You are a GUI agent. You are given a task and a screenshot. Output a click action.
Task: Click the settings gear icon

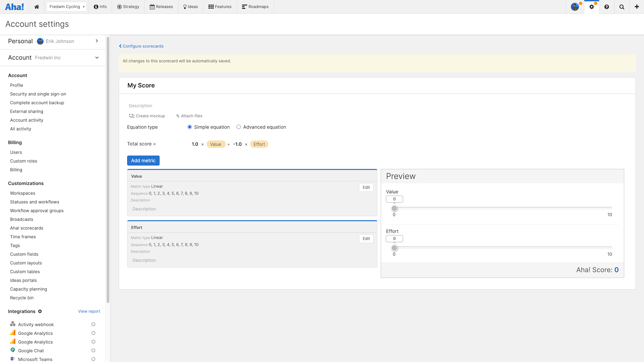pyautogui.click(x=592, y=6)
